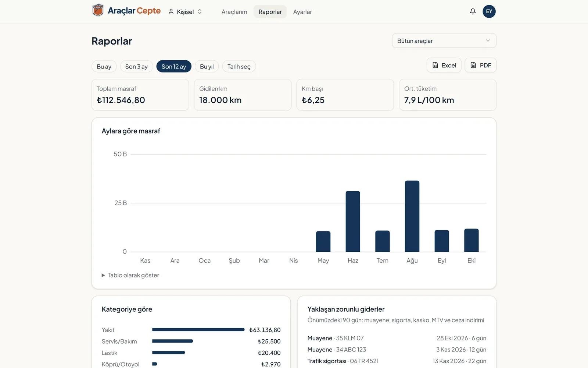Click the Raporlar page heading
Screen dimensions: 588x368
coord(112,41)
